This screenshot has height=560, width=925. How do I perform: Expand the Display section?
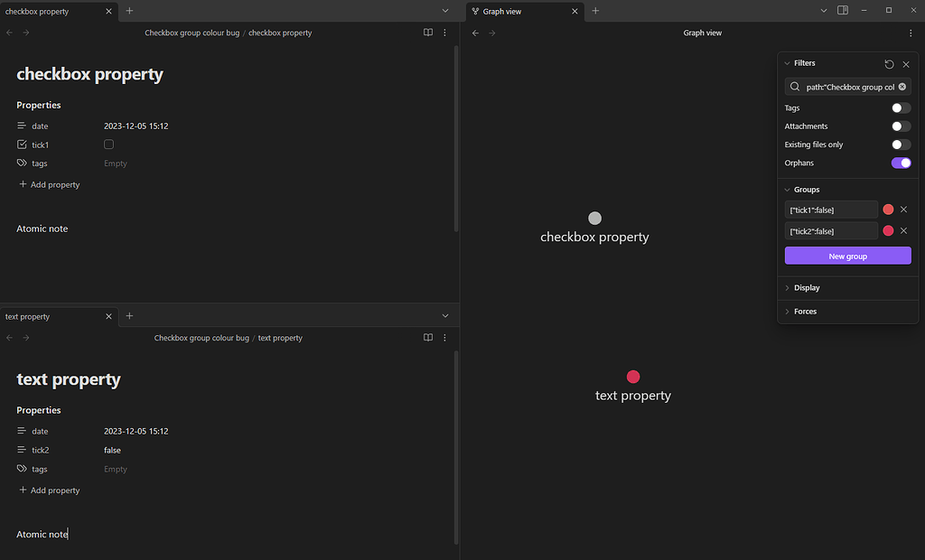802,287
